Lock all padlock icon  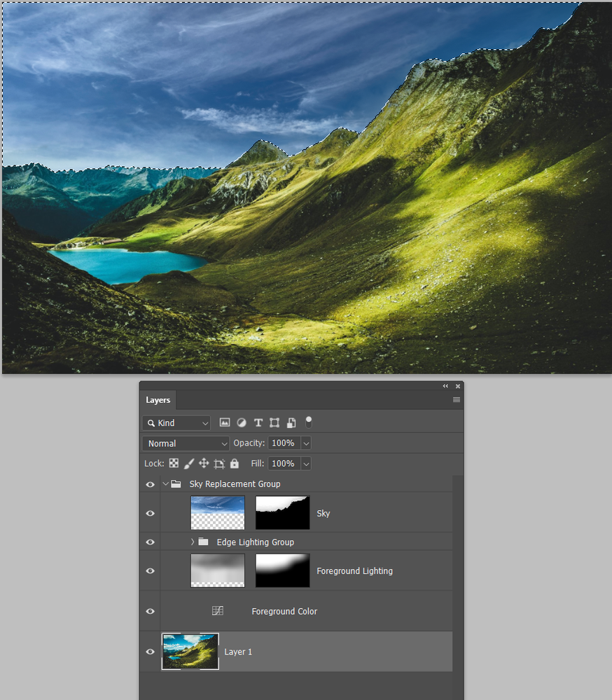(234, 463)
